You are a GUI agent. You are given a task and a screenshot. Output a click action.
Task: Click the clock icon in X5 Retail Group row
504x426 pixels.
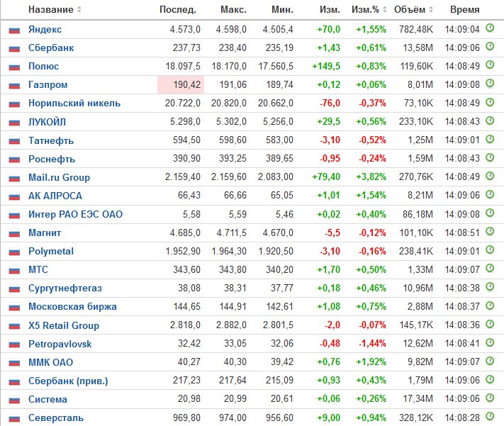pyautogui.click(x=490, y=324)
